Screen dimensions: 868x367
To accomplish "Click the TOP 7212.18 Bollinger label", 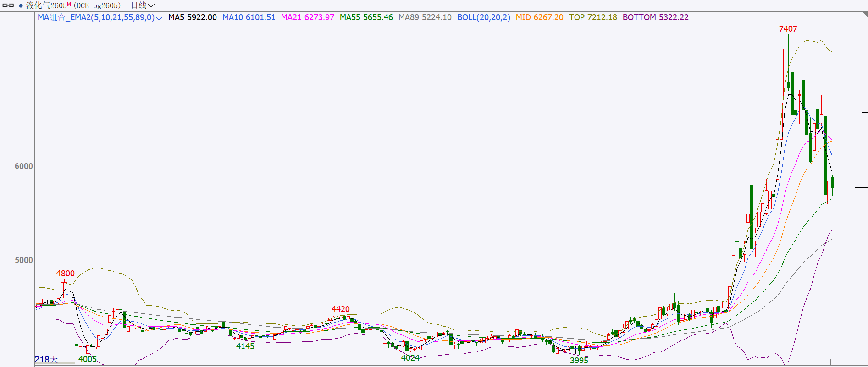I will (x=593, y=17).
